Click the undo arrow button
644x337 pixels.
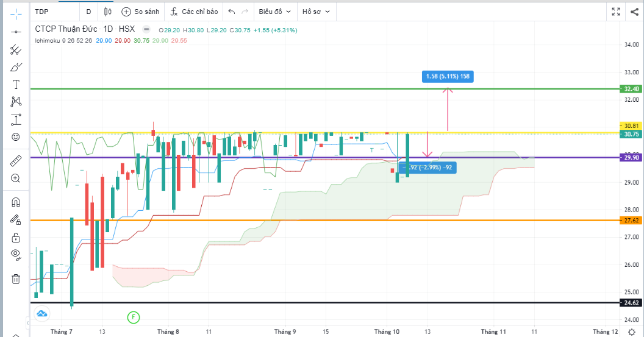(232, 12)
